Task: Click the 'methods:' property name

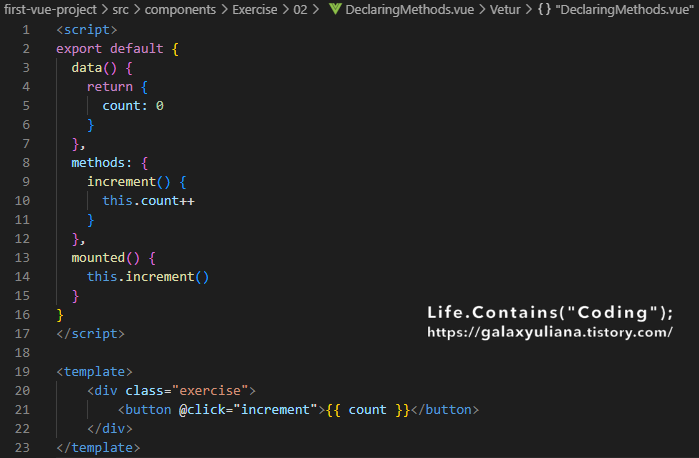Action: point(102,163)
